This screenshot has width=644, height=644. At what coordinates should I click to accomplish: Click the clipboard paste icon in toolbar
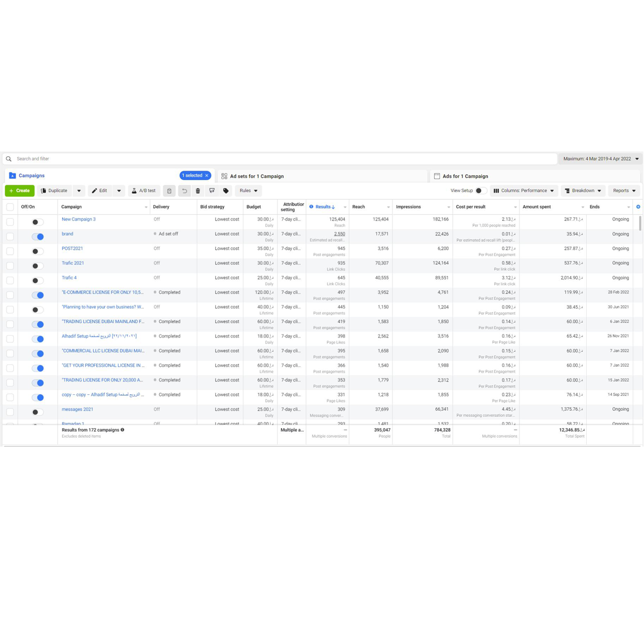[x=169, y=191]
